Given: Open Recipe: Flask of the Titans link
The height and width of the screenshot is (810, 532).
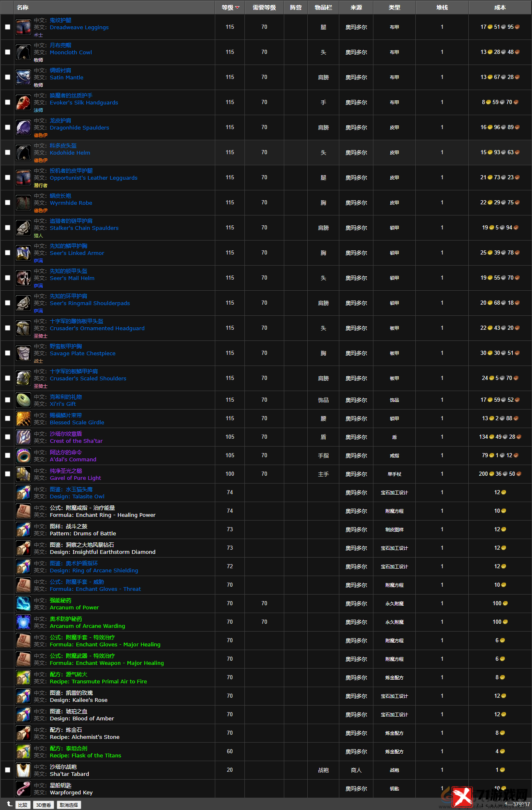Looking at the screenshot, I should point(85,756).
